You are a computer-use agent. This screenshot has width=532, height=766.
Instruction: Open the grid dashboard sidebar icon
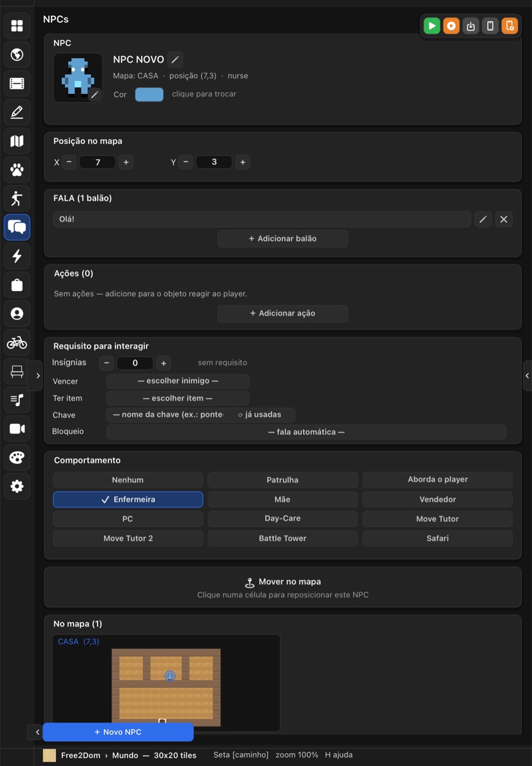pos(17,26)
